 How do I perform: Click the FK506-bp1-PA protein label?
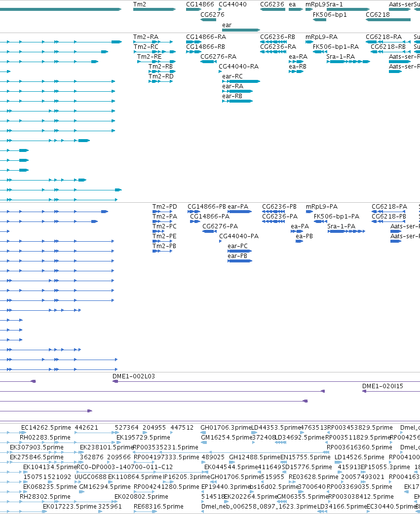[337, 217]
